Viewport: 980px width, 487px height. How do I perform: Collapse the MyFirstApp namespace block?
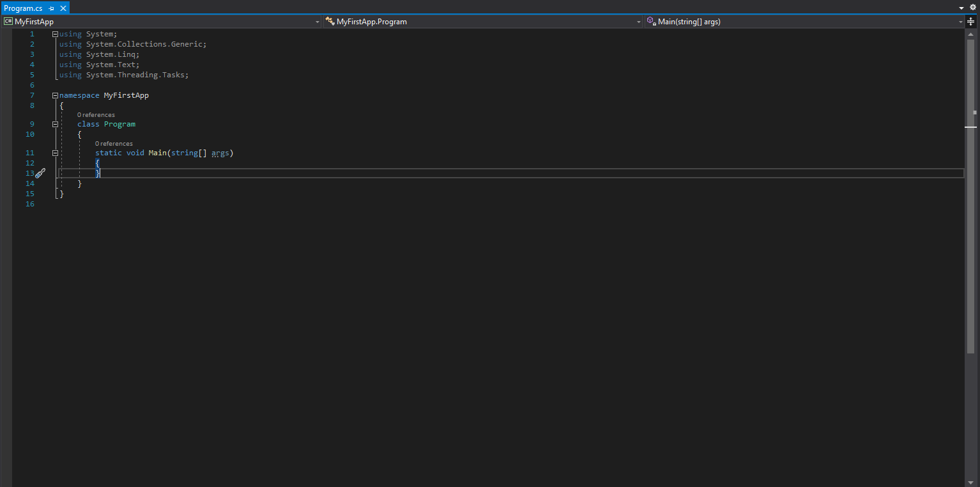pos(55,95)
